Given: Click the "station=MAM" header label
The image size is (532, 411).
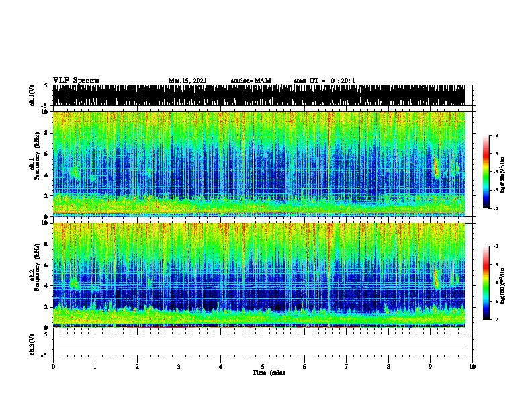Looking at the screenshot, I should pos(251,81).
